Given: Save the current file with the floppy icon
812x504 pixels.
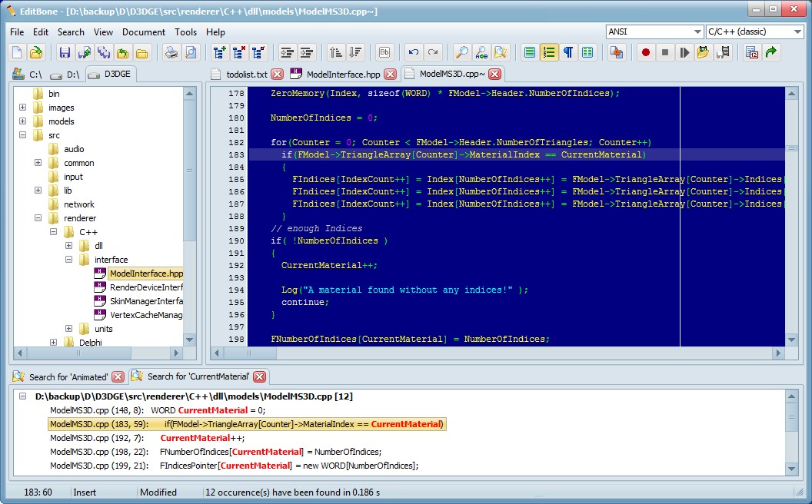Looking at the screenshot, I should pyautogui.click(x=65, y=52).
